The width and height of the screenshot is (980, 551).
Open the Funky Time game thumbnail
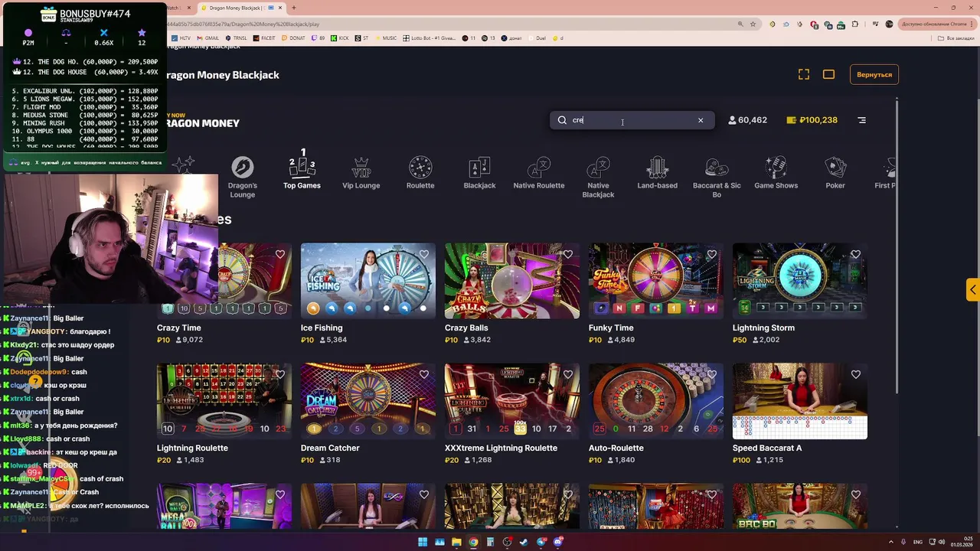(x=656, y=280)
